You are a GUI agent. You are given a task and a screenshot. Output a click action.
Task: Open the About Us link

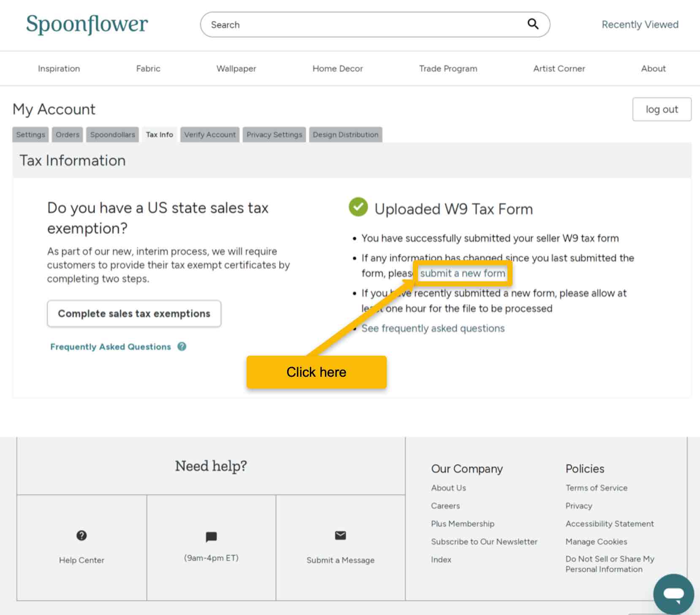[x=448, y=488]
